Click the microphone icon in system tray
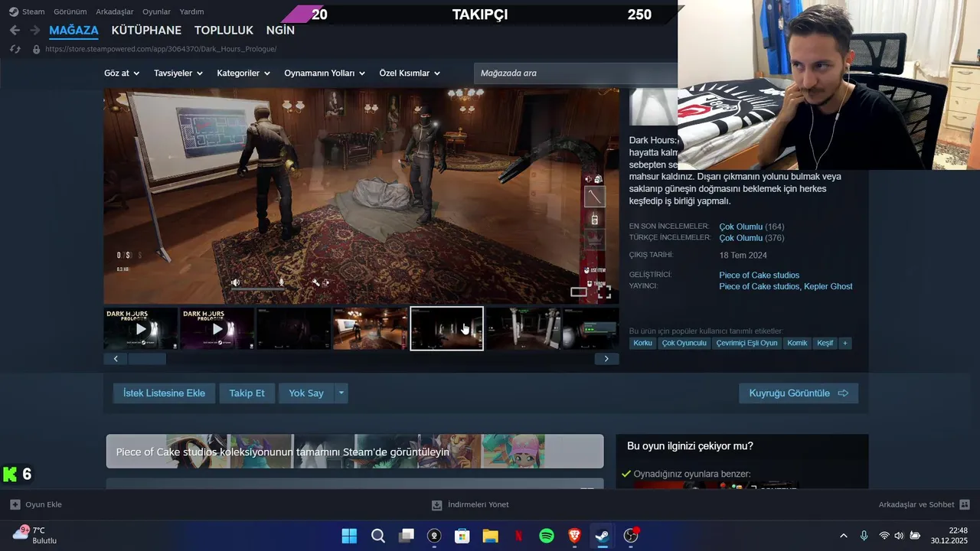Viewport: 980px width, 551px height. 864,536
